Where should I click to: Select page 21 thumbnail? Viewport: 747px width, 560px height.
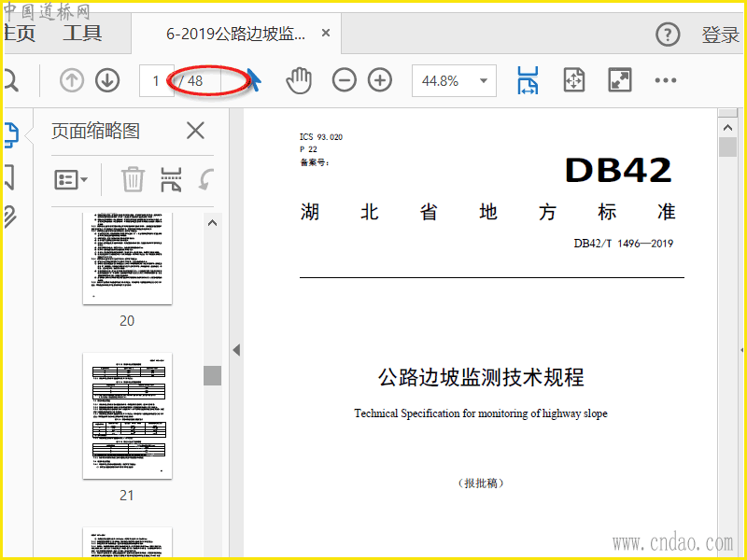127,415
